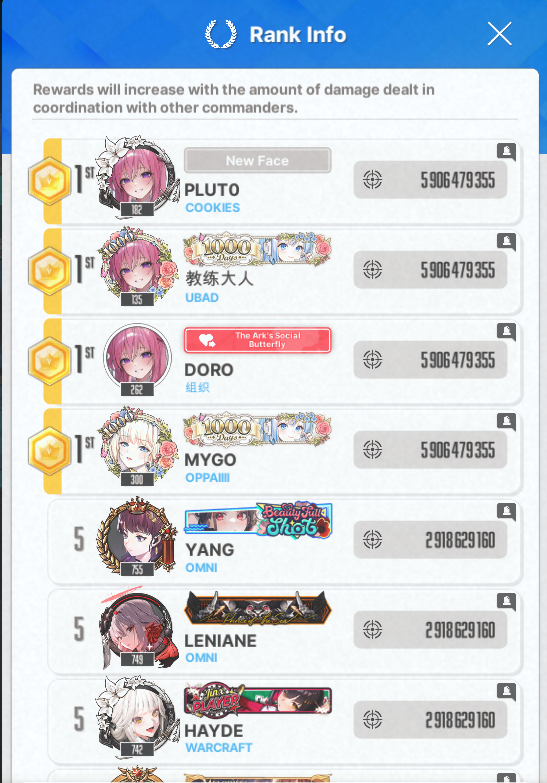Open LENIANE's squad info icon

[506, 602]
